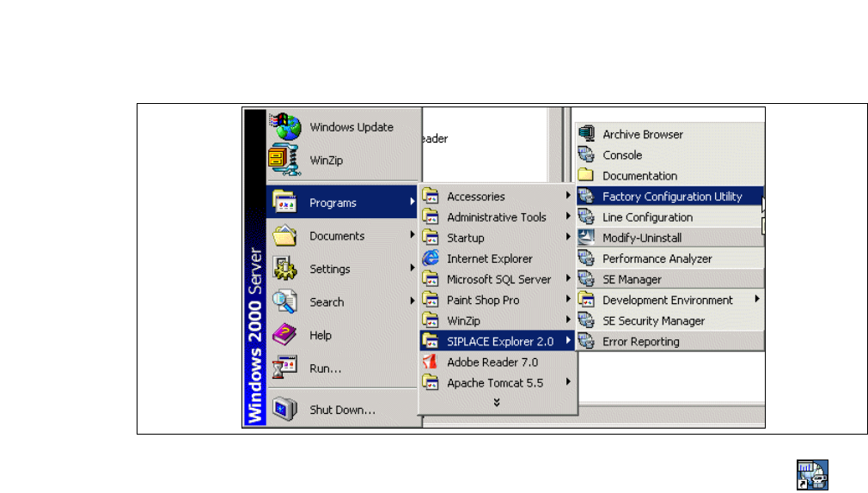Launch Factory Configuration Utility menu entry
This screenshot has width=868, height=493.
pyautogui.click(x=669, y=197)
